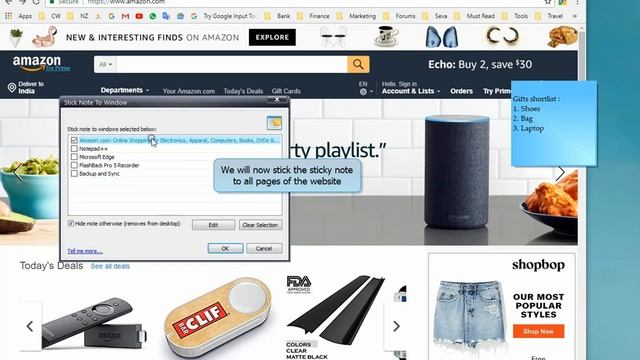Click the Echo Buy 2 save $30 banner

pos(480,64)
